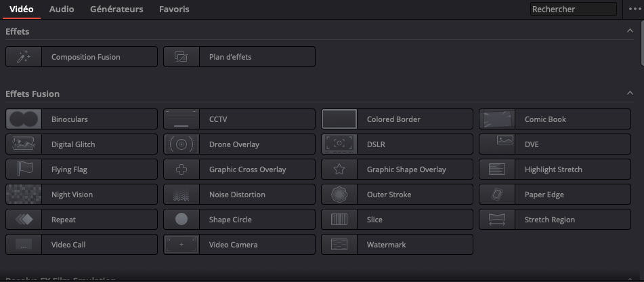Select the Graphic Cross Overlay plus icon
Screen dimensions: 644x282
point(181,169)
